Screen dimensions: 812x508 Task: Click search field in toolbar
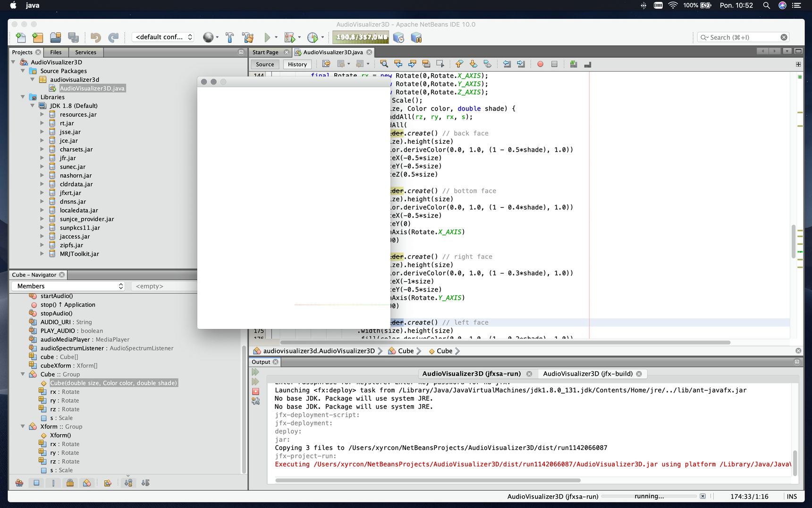pyautogui.click(x=743, y=37)
